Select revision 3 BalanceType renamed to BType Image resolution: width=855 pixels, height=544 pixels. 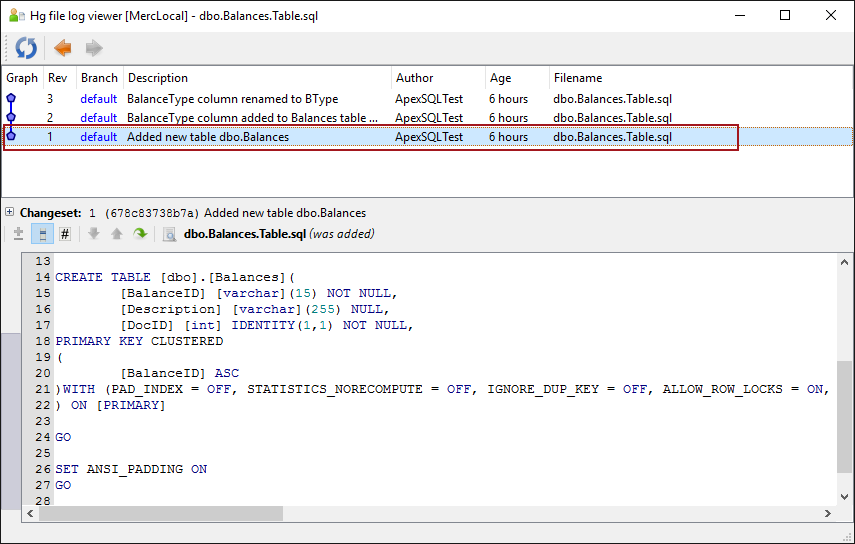coord(232,99)
